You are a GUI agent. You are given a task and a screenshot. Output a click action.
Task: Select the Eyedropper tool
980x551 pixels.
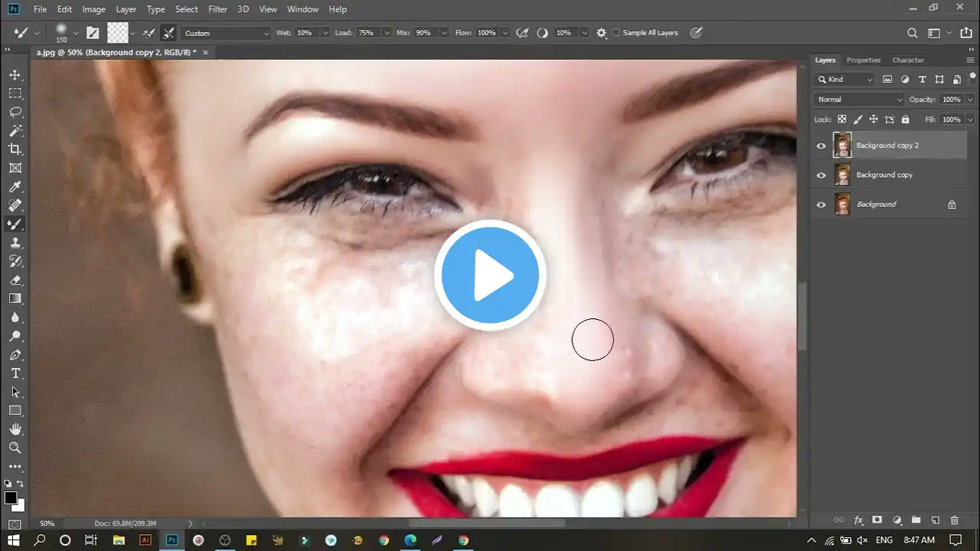click(15, 187)
